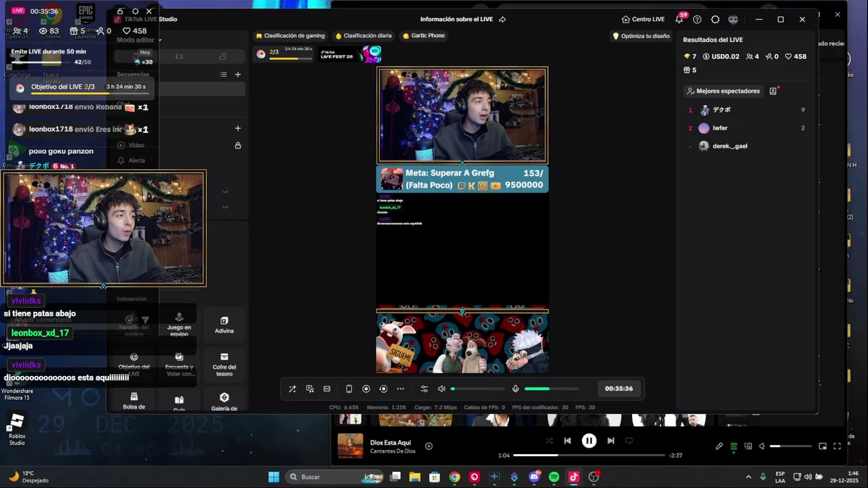This screenshot has height=488, width=868.
Task: Select the Garctic Phone chip
Action: pyautogui.click(x=424, y=36)
